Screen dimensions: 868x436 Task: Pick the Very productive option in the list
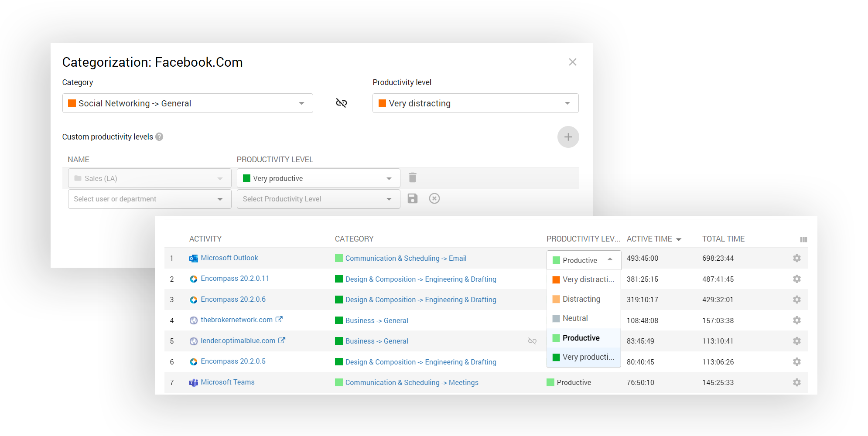588,357
